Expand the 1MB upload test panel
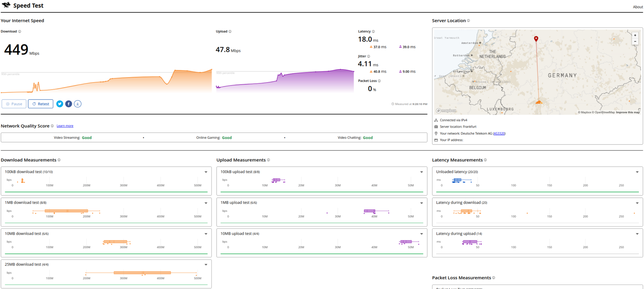The image size is (644, 289). pos(422,203)
